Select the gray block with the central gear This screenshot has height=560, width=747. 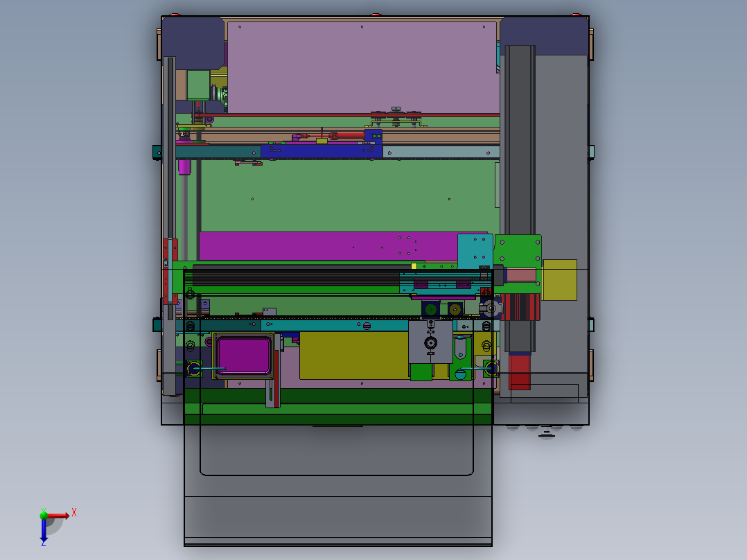point(431,342)
